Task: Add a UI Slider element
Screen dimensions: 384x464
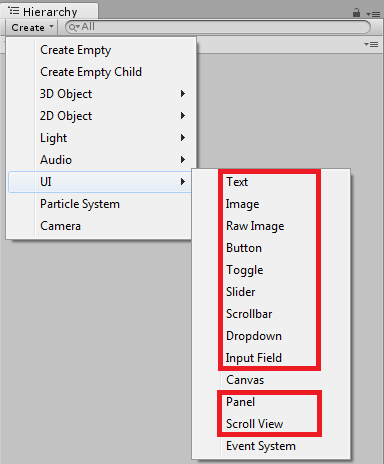Action: click(241, 292)
